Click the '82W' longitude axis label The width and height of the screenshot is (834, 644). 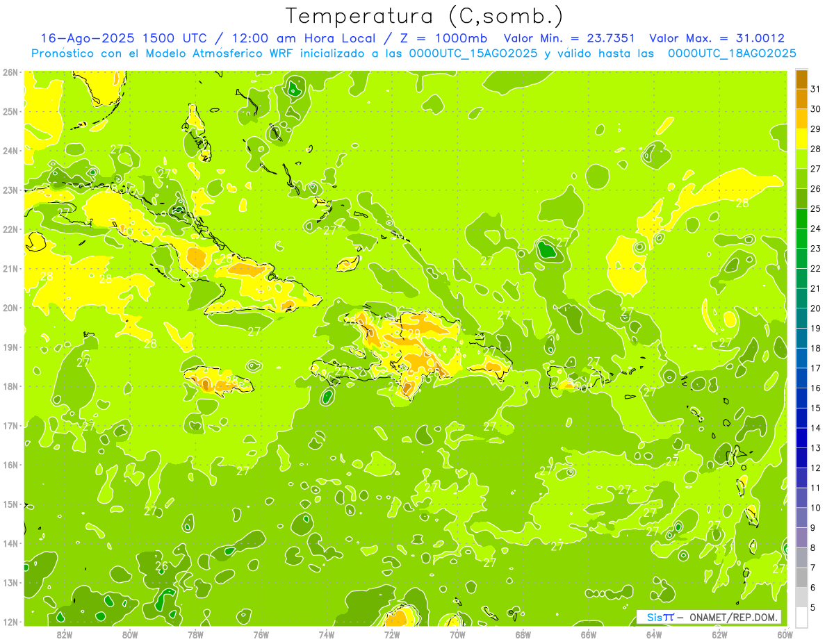pos(65,634)
